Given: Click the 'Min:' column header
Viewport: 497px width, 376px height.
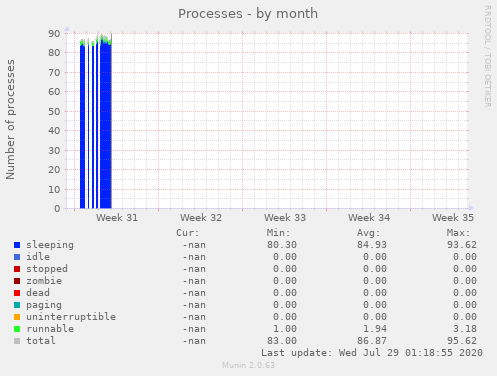Looking at the screenshot, I should click(x=278, y=233).
